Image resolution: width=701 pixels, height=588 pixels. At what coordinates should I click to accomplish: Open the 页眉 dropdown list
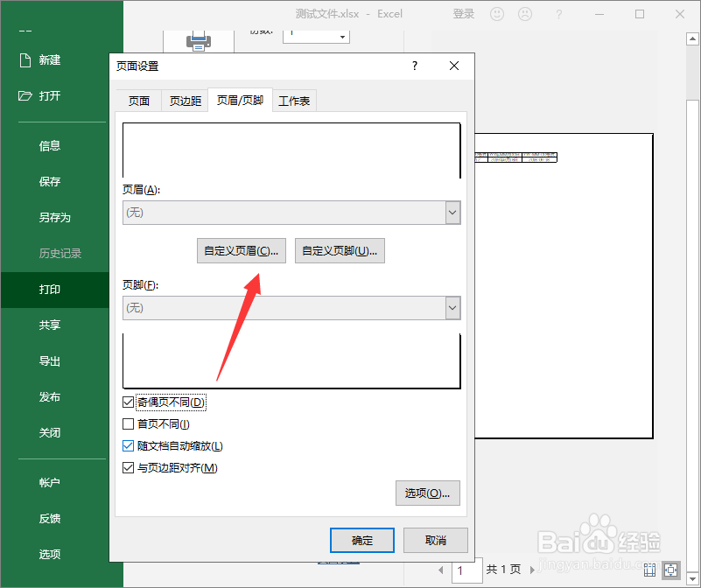452,213
